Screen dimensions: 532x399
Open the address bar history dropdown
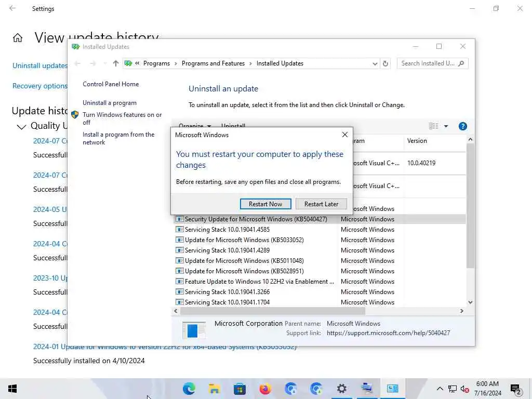click(x=375, y=63)
